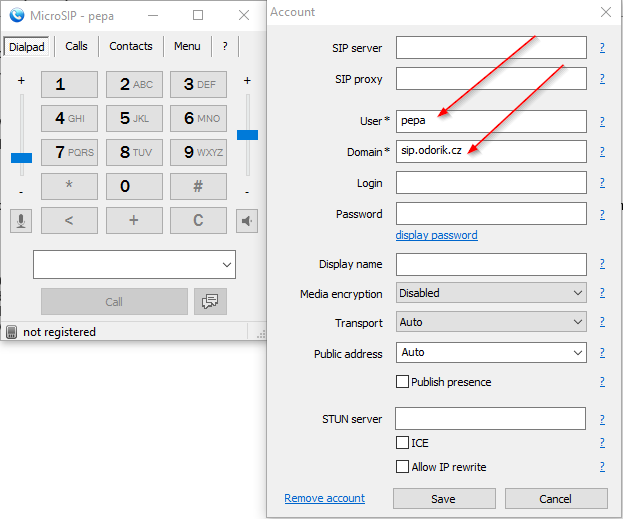Switch to the Calls tab
Screen dimensions: 623x519
click(x=77, y=46)
